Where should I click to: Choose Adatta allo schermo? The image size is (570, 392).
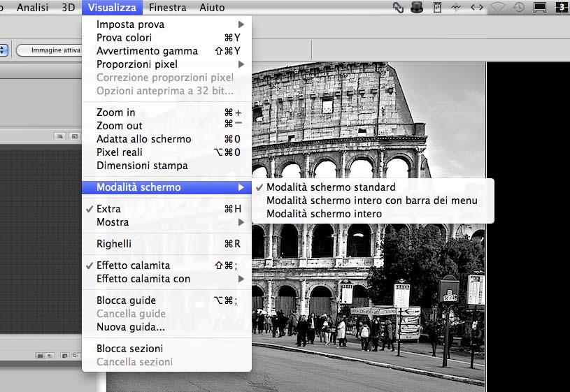click(167, 139)
